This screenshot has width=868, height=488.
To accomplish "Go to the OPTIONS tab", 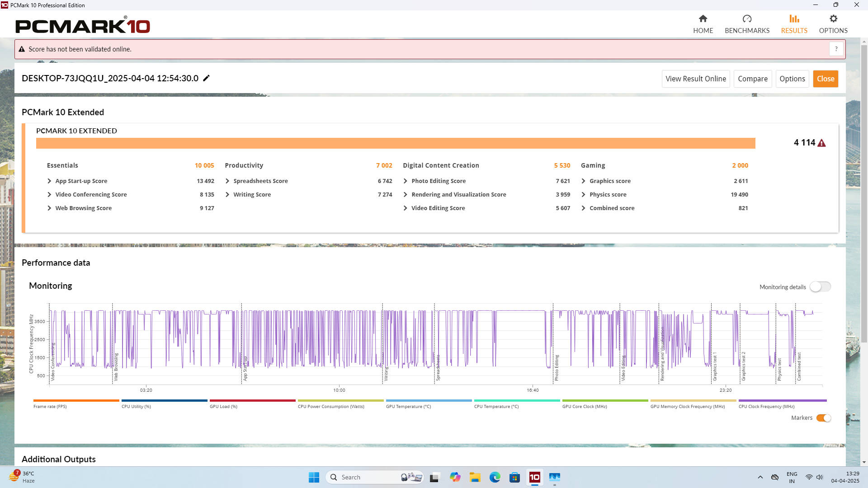I will tap(833, 24).
